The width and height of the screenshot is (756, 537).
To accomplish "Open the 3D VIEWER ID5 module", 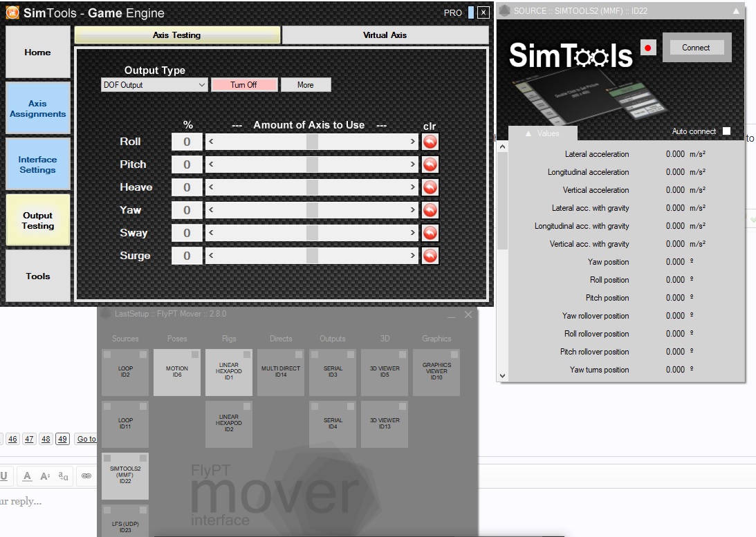I will click(385, 373).
